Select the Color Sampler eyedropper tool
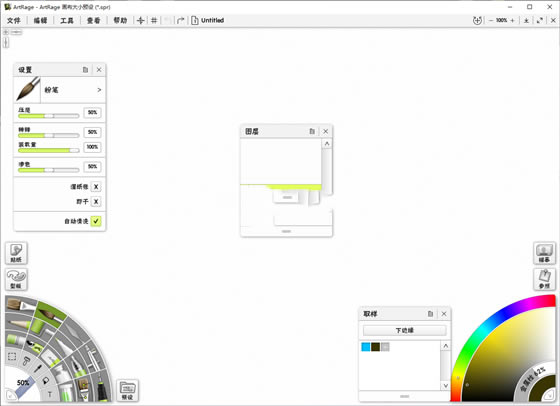 (38, 368)
